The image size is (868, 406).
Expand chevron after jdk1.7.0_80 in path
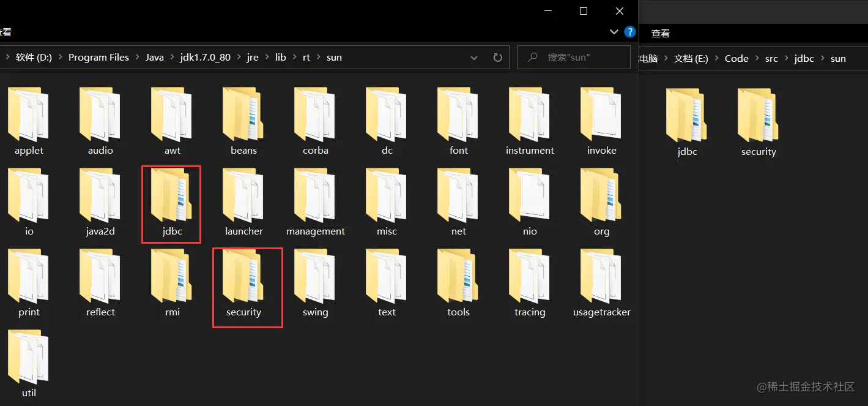239,58
